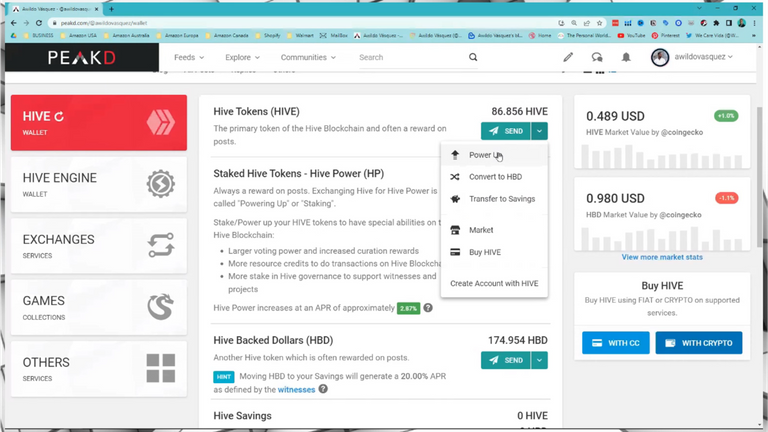Click SEND button for HBD
Viewport: 768px width, 432px height.
point(505,360)
